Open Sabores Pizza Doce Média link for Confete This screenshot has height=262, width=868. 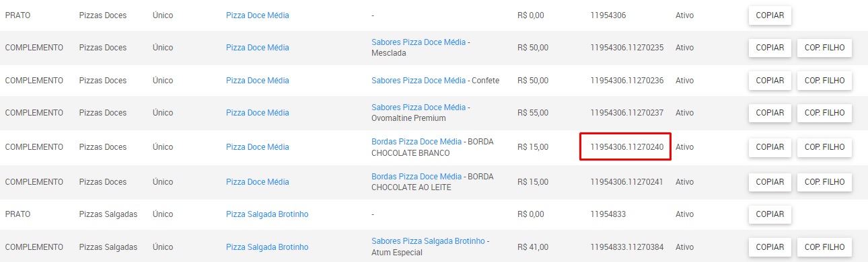[419, 81]
